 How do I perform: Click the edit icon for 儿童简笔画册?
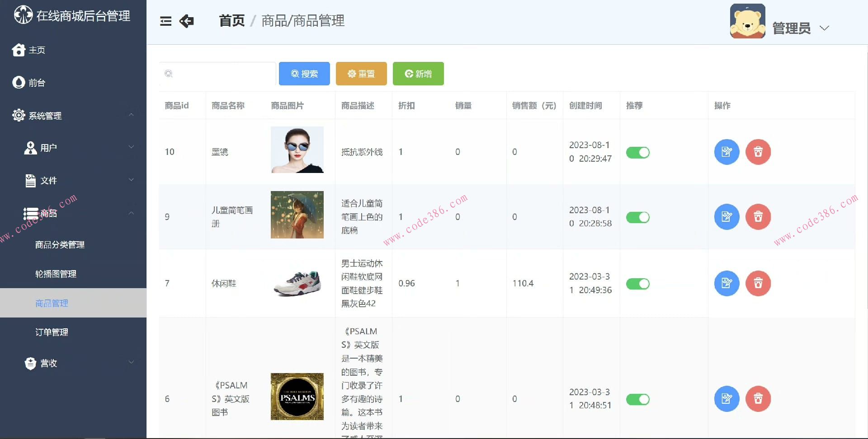pyautogui.click(x=726, y=217)
